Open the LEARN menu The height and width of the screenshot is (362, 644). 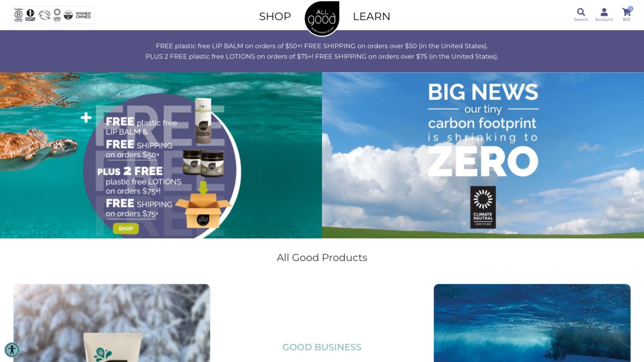[x=371, y=16]
